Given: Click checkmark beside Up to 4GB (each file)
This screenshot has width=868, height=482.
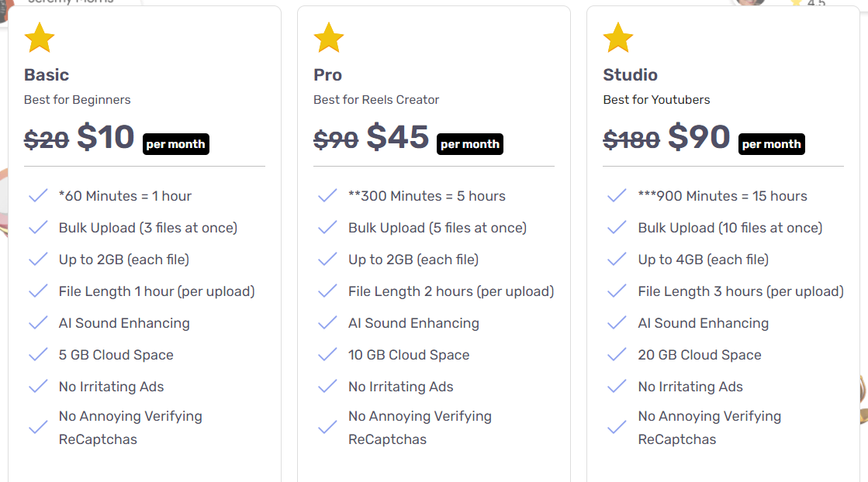Looking at the screenshot, I should (x=617, y=260).
